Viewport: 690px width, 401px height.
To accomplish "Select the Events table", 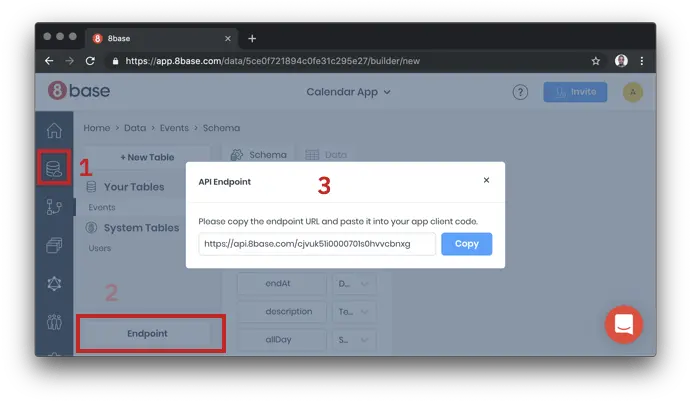I will click(x=102, y=207).
